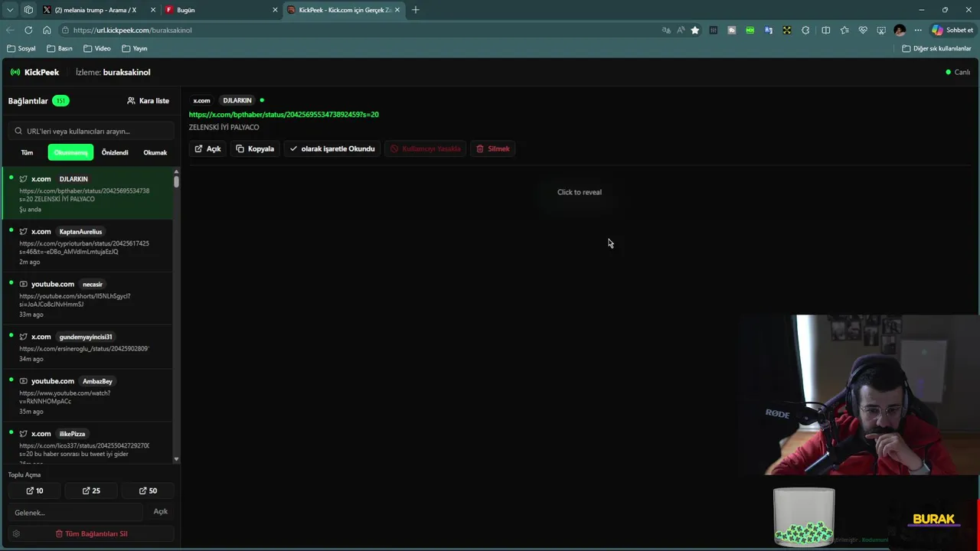Click the Kullanıcıyı Yasakla ban button
This screenshot has height=551, width=980.
click(425, 148)
